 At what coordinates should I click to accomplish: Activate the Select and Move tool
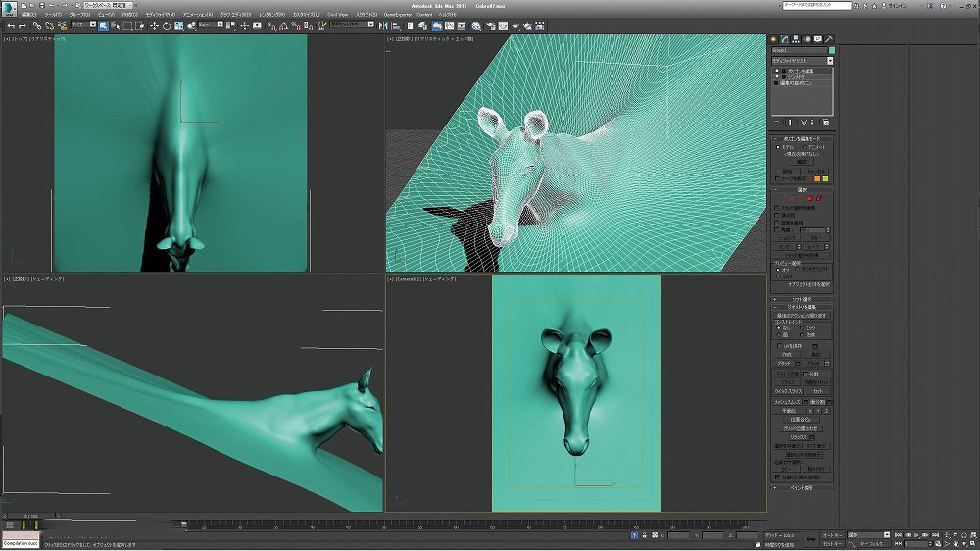pos(155,25)
